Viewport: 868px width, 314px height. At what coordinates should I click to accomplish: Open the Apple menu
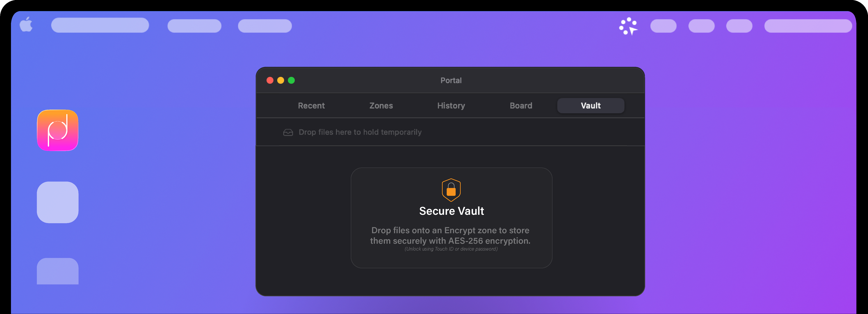[x=26, y=25]
